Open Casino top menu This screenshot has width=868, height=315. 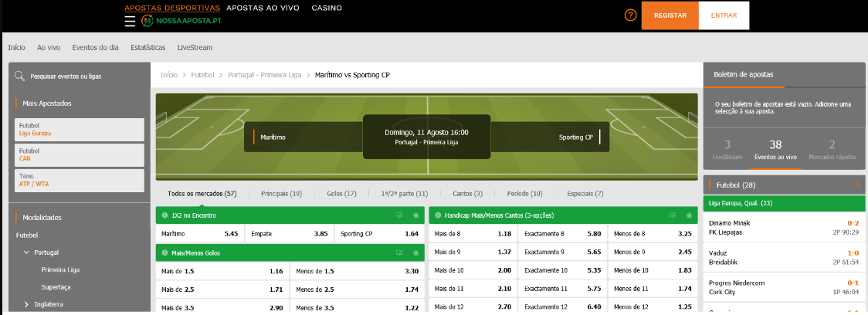327,8
